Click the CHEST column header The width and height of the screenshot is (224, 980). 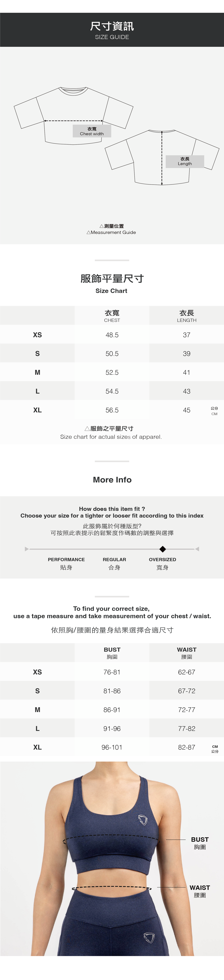[112, 316]
